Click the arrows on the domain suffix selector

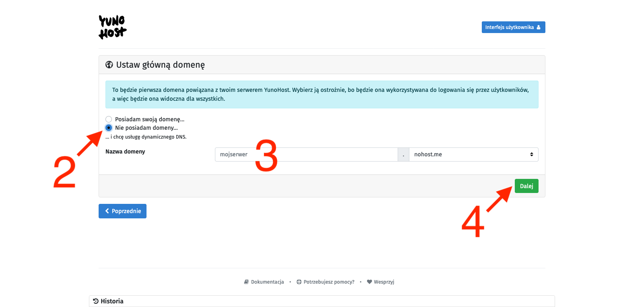pyautogui.click(x=531, y=155)
